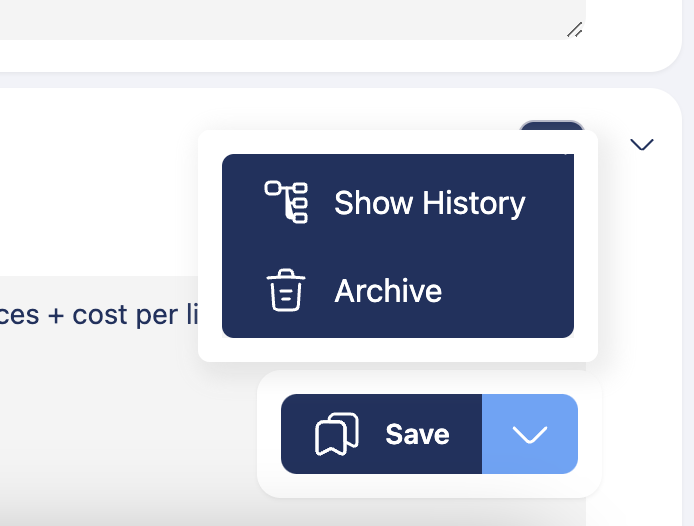The width and height of the screenshot is (694, 526).
Task: Click the diagonal resize grip icon
Action: coord(574,30)
